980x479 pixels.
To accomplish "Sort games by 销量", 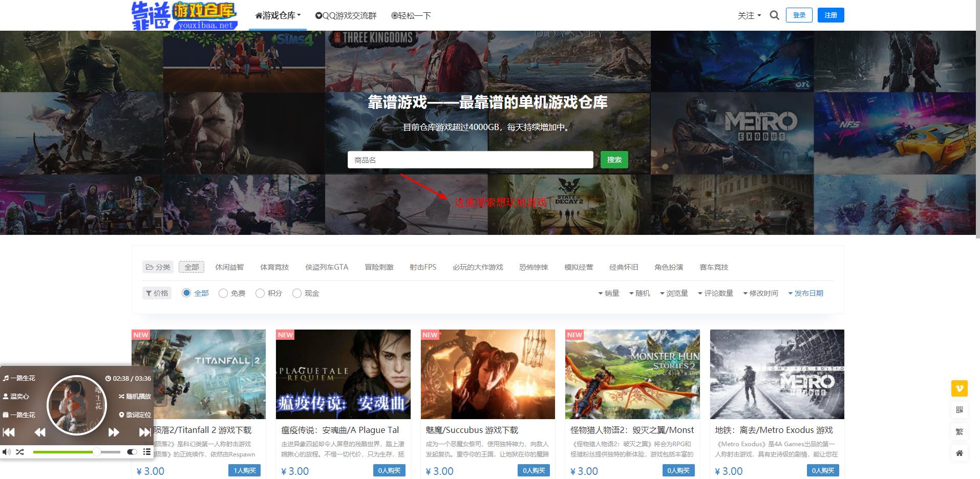I will 609,293.
